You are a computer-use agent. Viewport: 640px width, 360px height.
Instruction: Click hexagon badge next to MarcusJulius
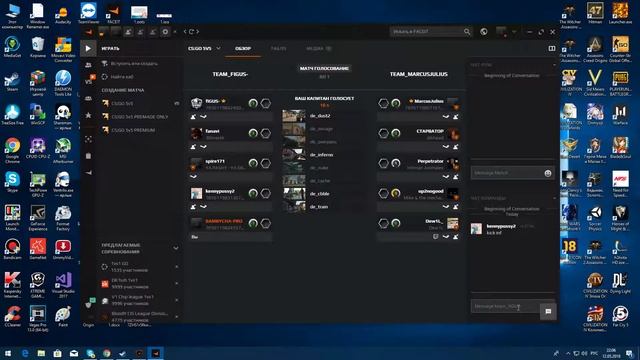[383, 103]
